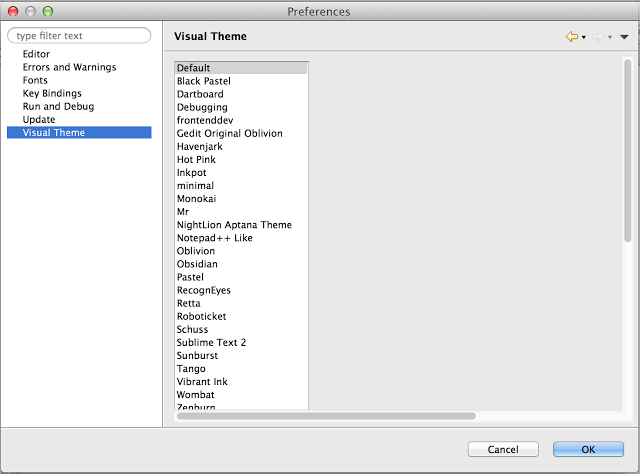Pick the Roboticket theme
The width and height of the screenshot is (640, 474).
201,316
